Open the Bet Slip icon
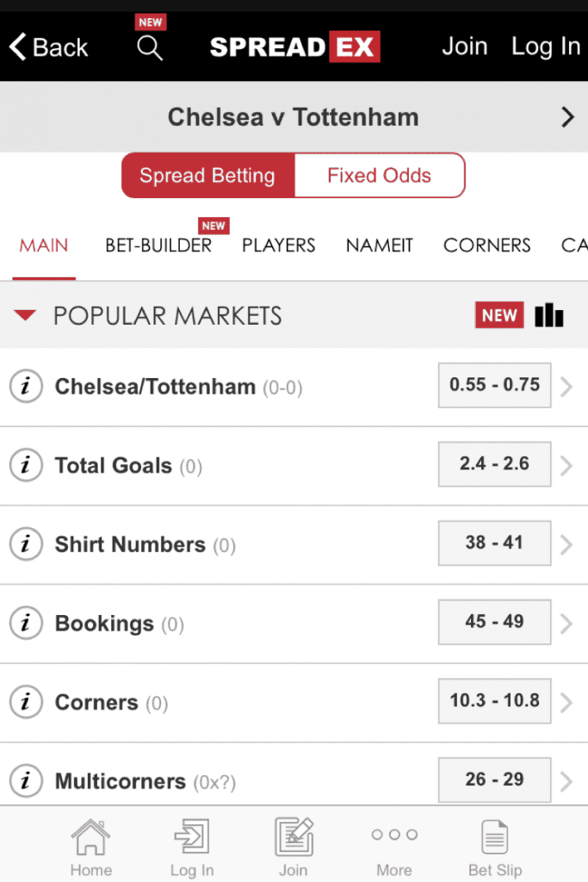 pos(494,835)
